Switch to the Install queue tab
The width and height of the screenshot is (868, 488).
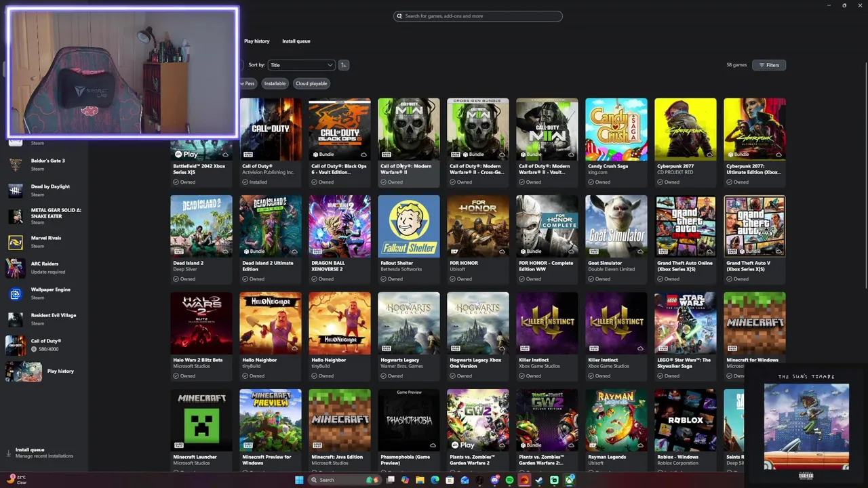coord(296,41)
